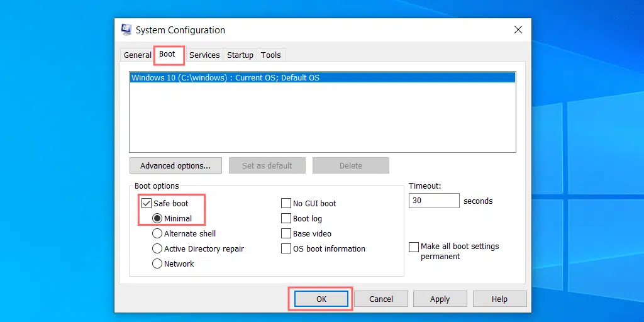Open the Services tab
The image size is (644, 322).
pyautogui.click(x=204, y=55)
